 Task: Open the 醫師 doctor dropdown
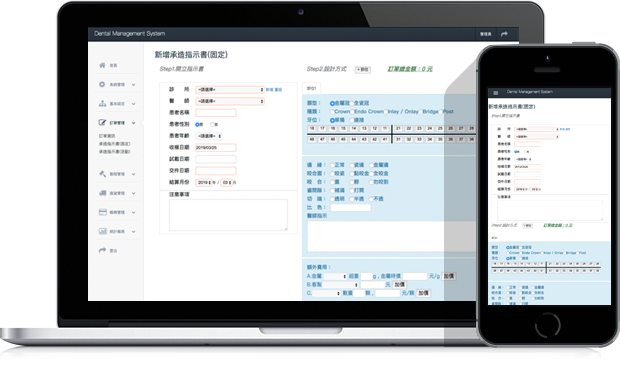(230, 101)
